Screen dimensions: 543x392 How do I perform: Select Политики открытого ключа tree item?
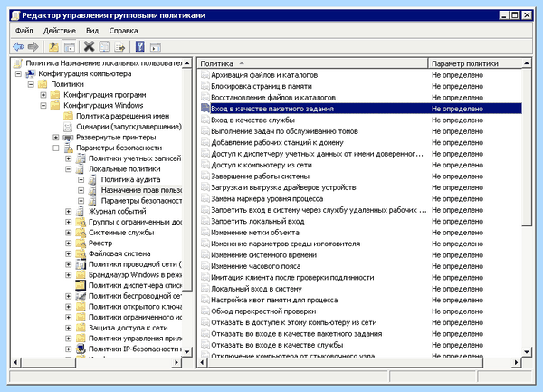135,307
